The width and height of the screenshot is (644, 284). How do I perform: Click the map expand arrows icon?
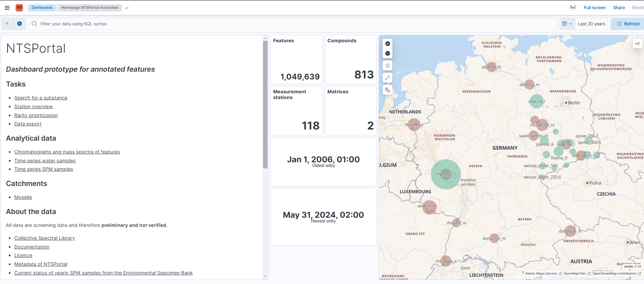click(387, 78)
